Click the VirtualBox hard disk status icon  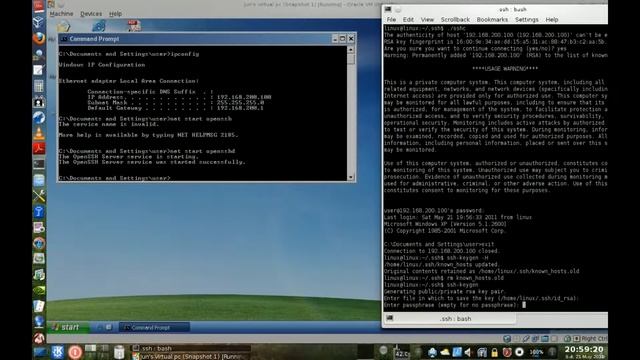507,338
